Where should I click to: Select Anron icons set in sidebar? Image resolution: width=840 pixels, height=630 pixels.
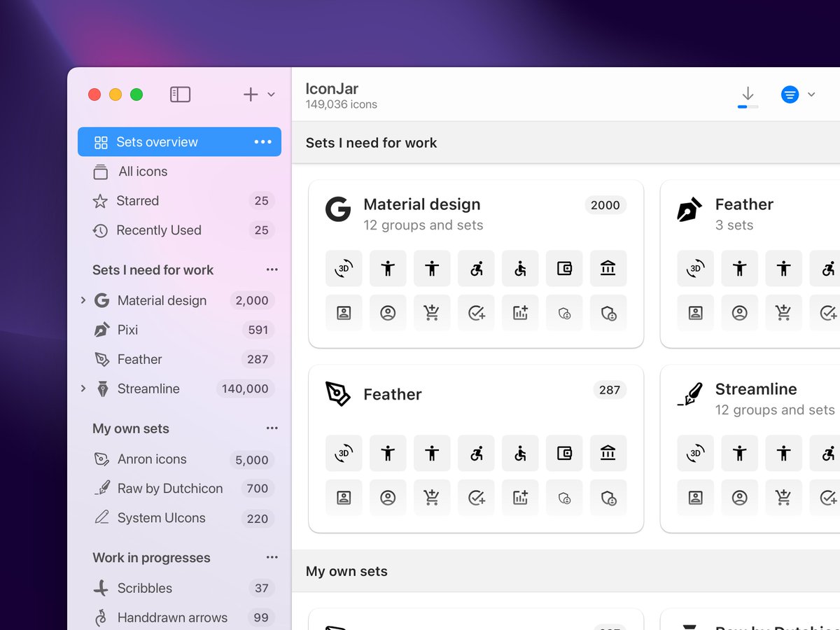179,459
